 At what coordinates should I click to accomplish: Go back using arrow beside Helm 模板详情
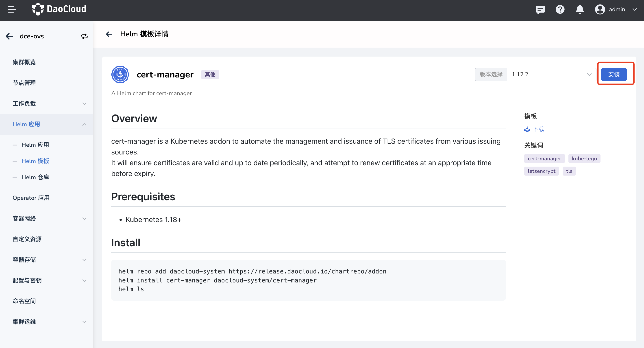[109, 34]
